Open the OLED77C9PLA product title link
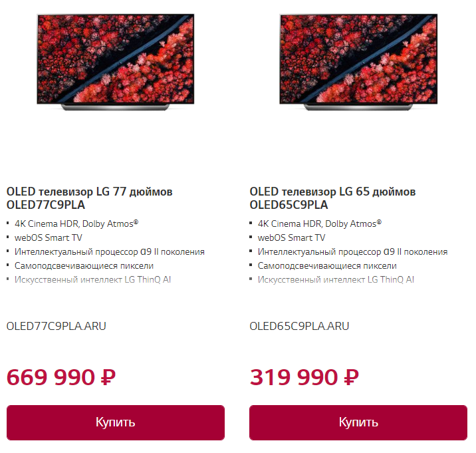The height and width of the screenshot is (453, 476). coord(89,198)
